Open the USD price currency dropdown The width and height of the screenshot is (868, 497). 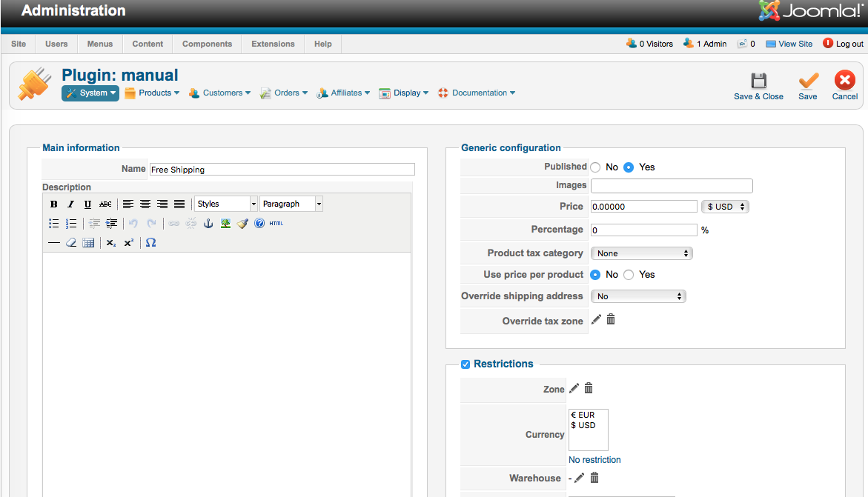[x=725, y=207]
